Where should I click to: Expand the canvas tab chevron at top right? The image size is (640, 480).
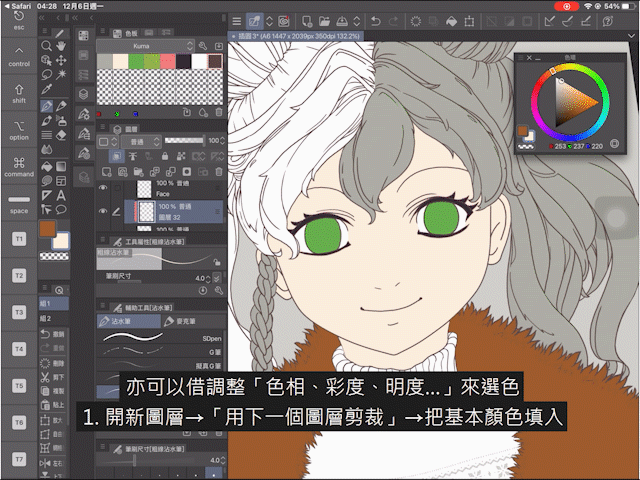click(631, 36)
